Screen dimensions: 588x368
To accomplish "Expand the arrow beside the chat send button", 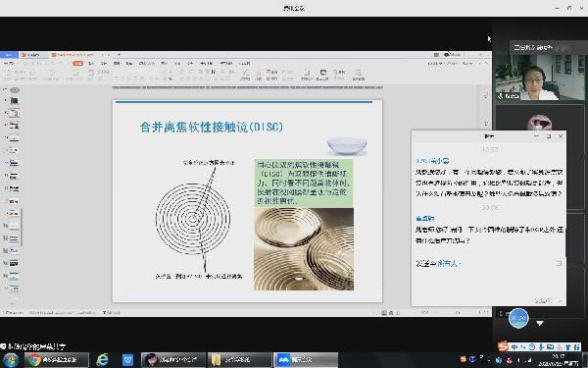I will 560,301.
